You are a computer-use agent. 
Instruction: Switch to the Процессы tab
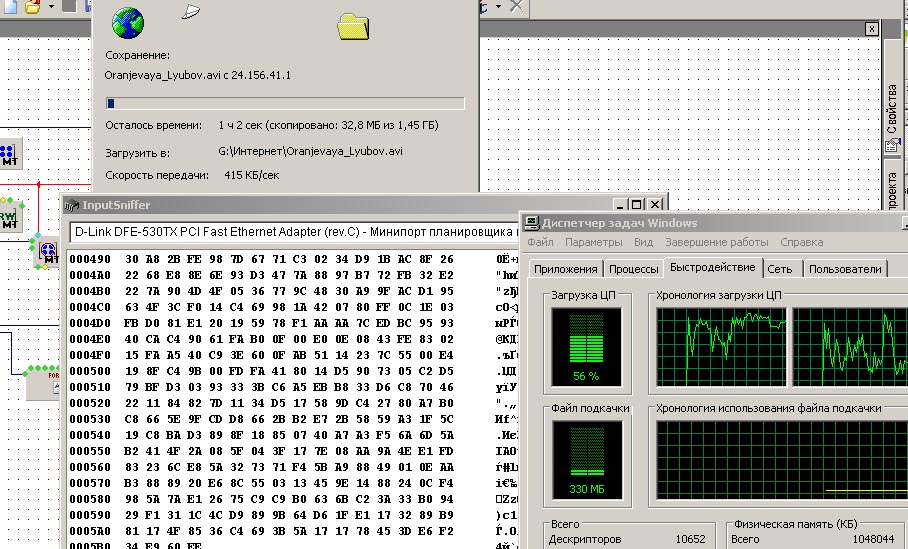click(x=633, y=269)
